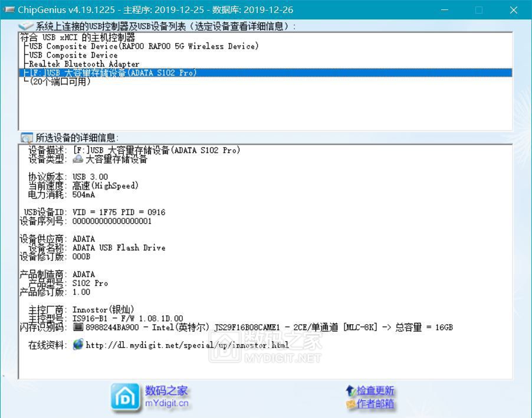Open the 检查更新 link
Screen dimensions: 532x418
pyautogui.click(x=375, y=390)
